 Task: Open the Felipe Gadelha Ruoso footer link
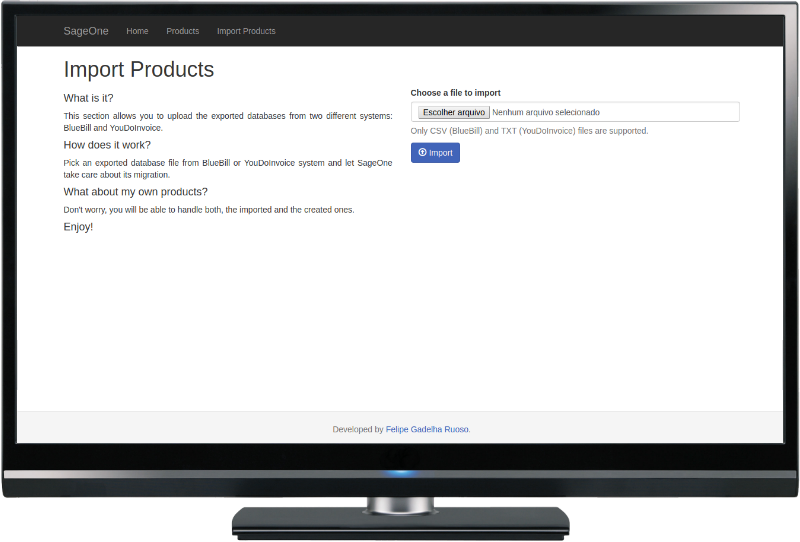427,429
